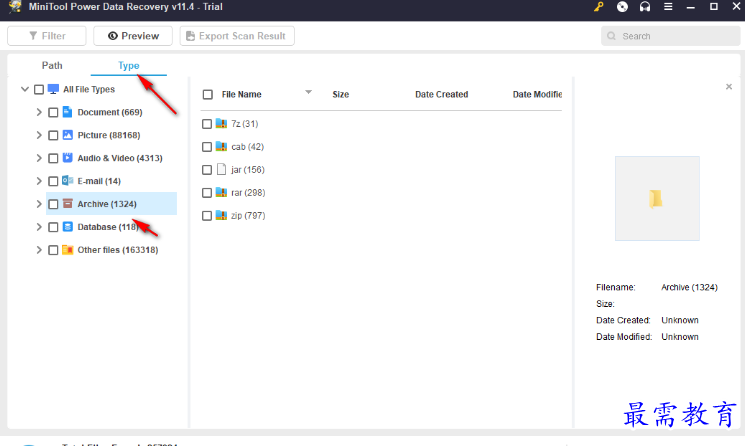The width and height of the screenshot is (745, 446).
Task: Sort by the Size column header
Action: click(x=341, y=95)
